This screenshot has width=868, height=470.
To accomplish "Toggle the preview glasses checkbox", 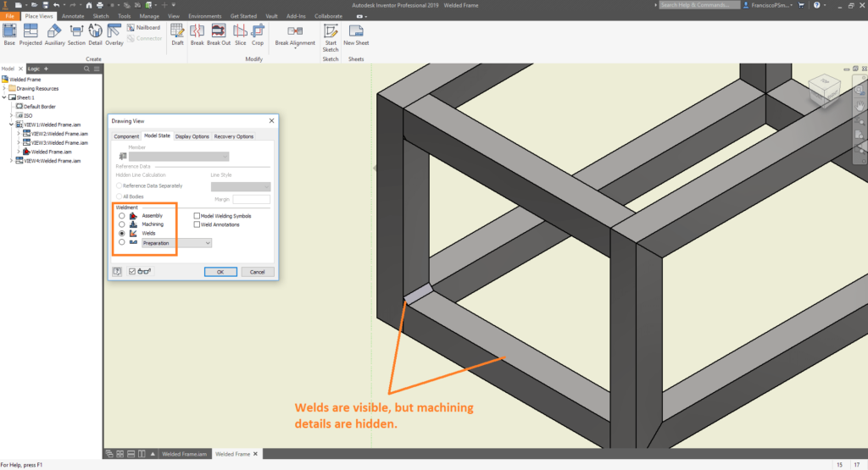I will [131, 272].
